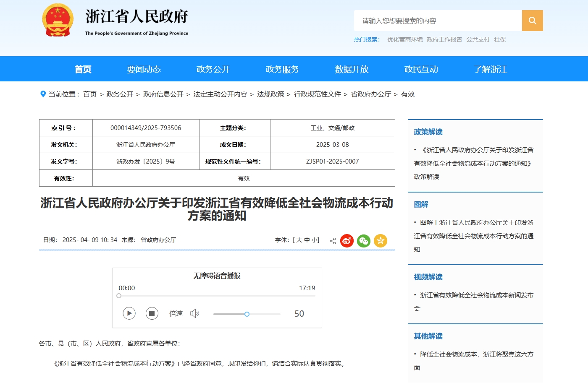588x388 pixels.
Task: Open the 数据开放 navigation menu
Action: (352, 69)
